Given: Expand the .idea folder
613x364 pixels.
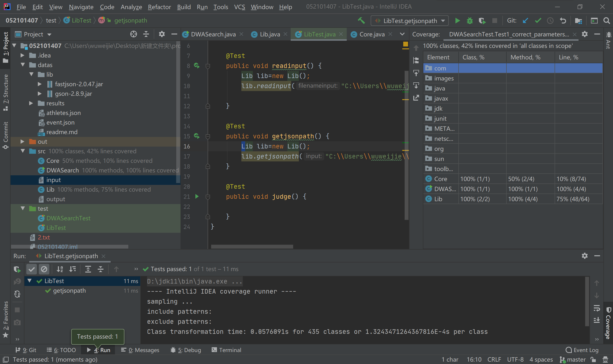Looking at the screenshot, I should tap(22, 55).
